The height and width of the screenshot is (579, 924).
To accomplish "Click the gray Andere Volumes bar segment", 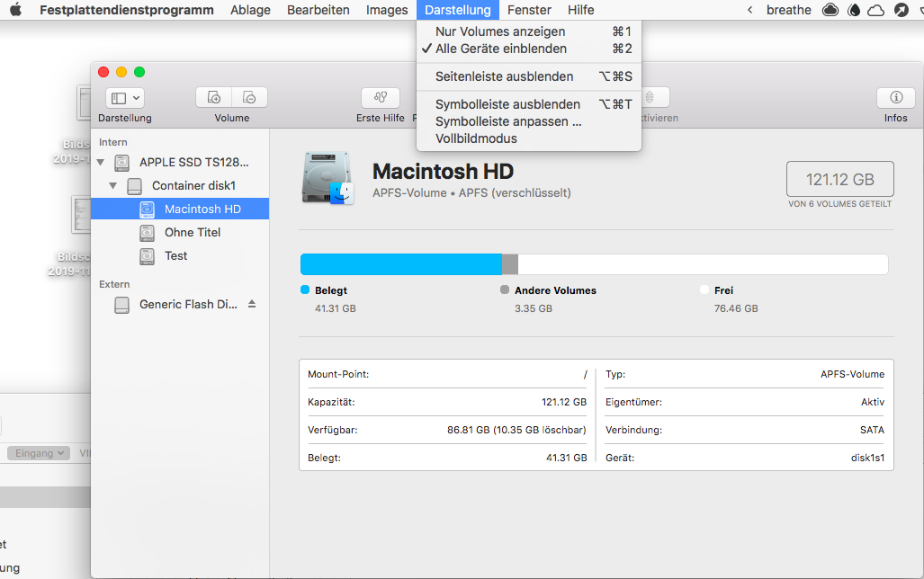I will pos(510,264).
